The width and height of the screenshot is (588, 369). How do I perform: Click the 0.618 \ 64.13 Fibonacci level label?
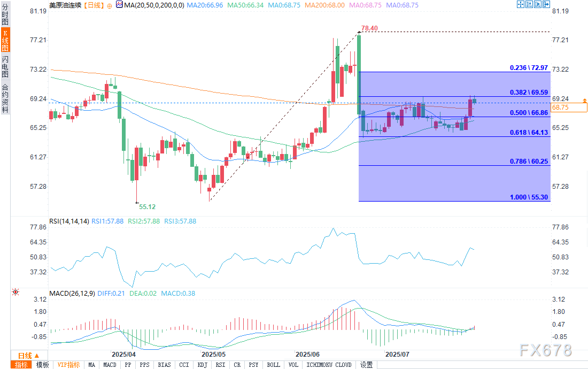tap(528, 133)
